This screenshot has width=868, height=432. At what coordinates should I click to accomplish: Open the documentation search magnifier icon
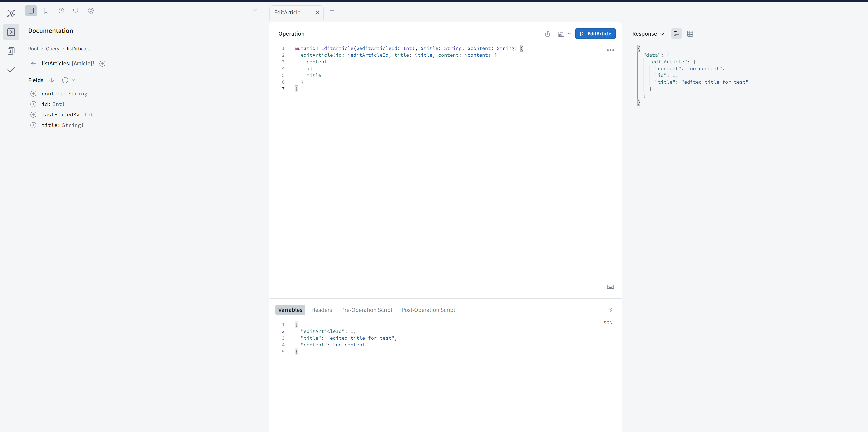coord(76,11)
